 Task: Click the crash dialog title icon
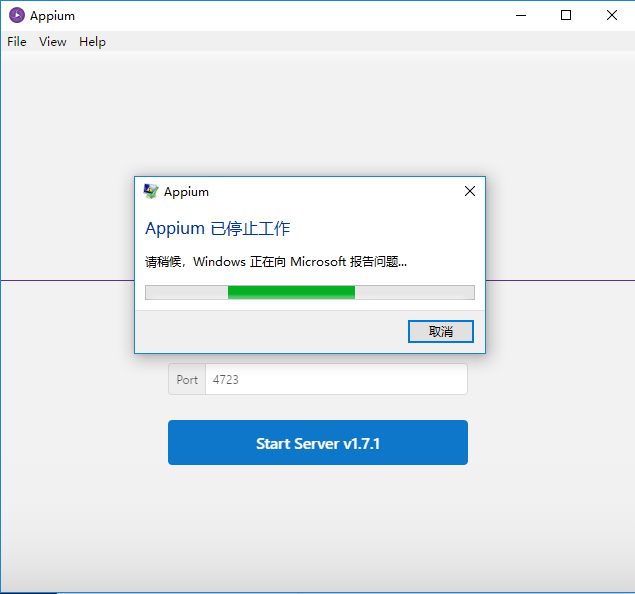tap(151, 191)
